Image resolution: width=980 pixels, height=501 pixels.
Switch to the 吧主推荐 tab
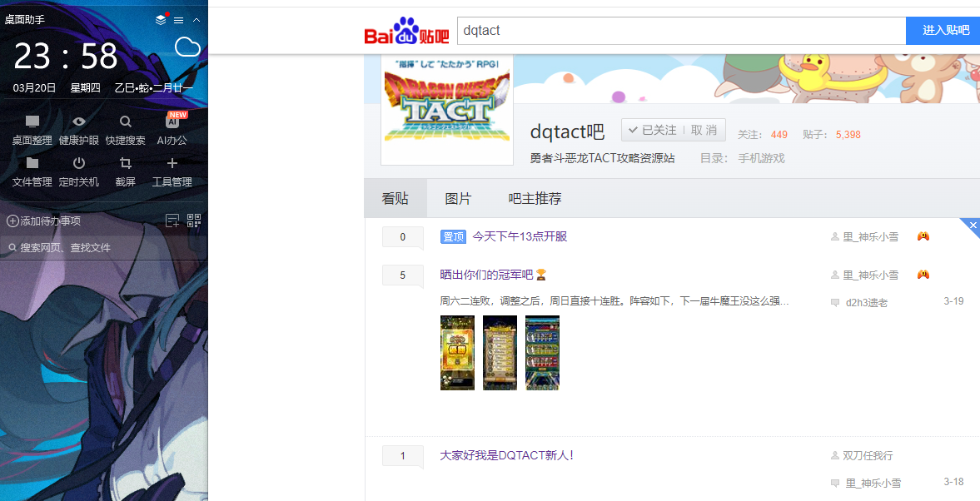point(535,199)
